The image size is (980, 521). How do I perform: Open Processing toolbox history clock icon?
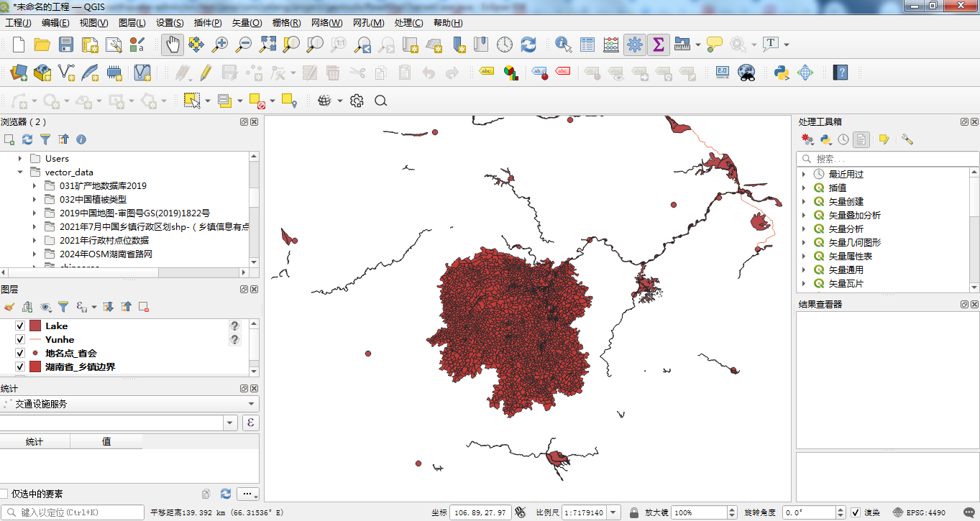click(x=843, y=139)
